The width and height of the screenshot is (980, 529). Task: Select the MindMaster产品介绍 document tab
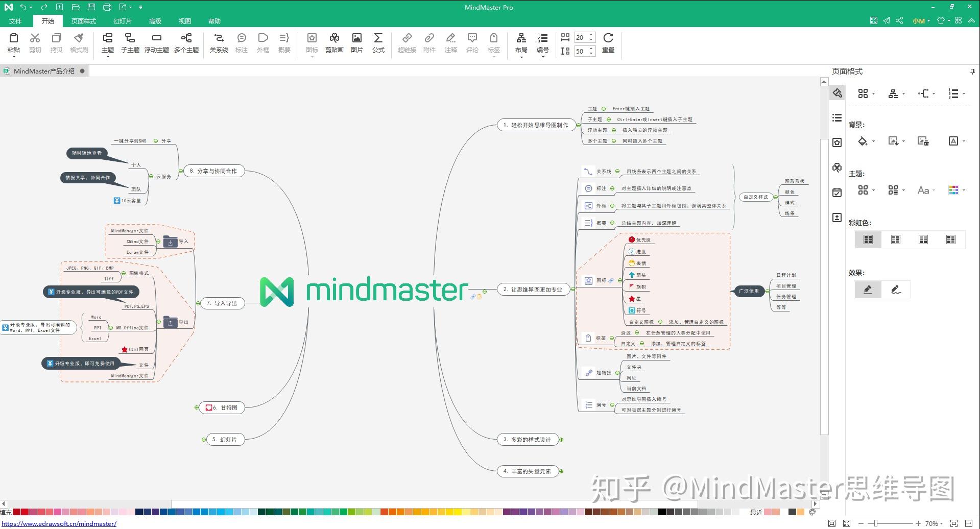(44, 71)
